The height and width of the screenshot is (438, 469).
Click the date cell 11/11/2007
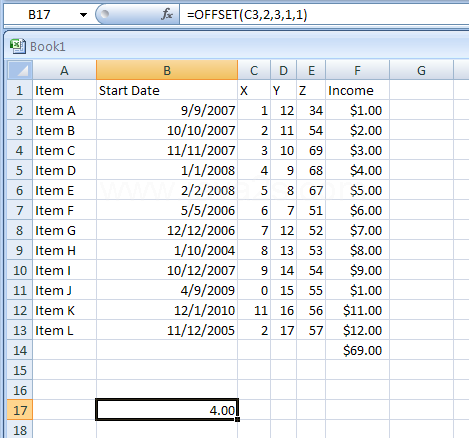click(167, 150)
